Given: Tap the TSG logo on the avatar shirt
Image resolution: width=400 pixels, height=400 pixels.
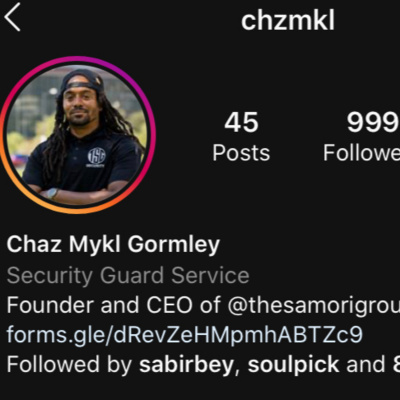Looking at the screenshot, I should pyautogui.click(x=96, y=157).
